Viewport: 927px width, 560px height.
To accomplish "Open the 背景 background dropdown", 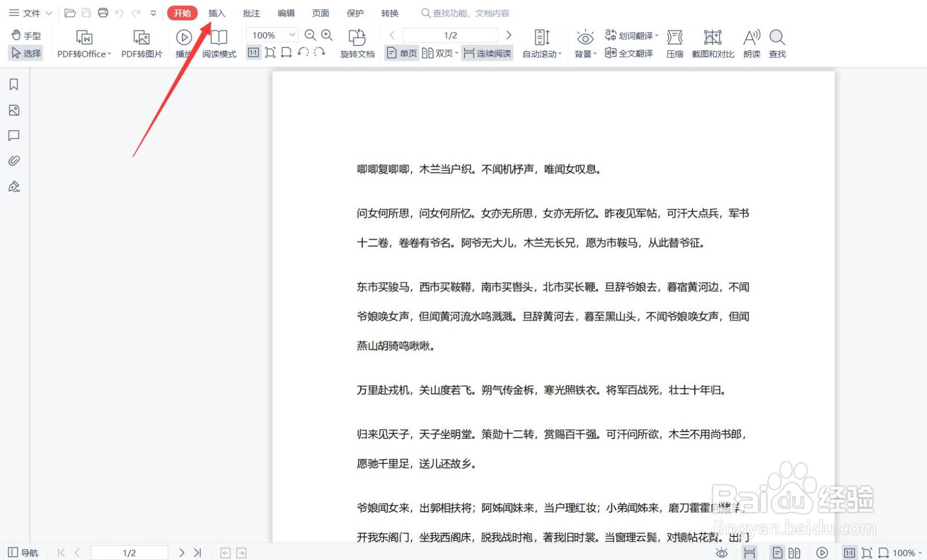I will point(585,44).
